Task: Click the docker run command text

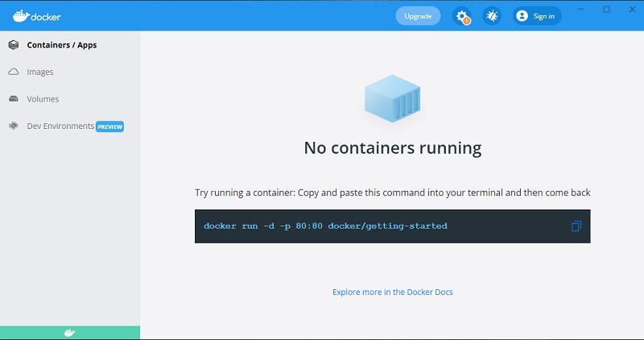Action: (x=325, y=226)
